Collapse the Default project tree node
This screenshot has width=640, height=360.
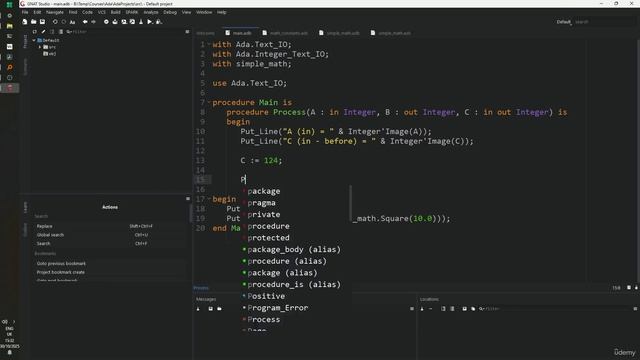coord(34,40)
